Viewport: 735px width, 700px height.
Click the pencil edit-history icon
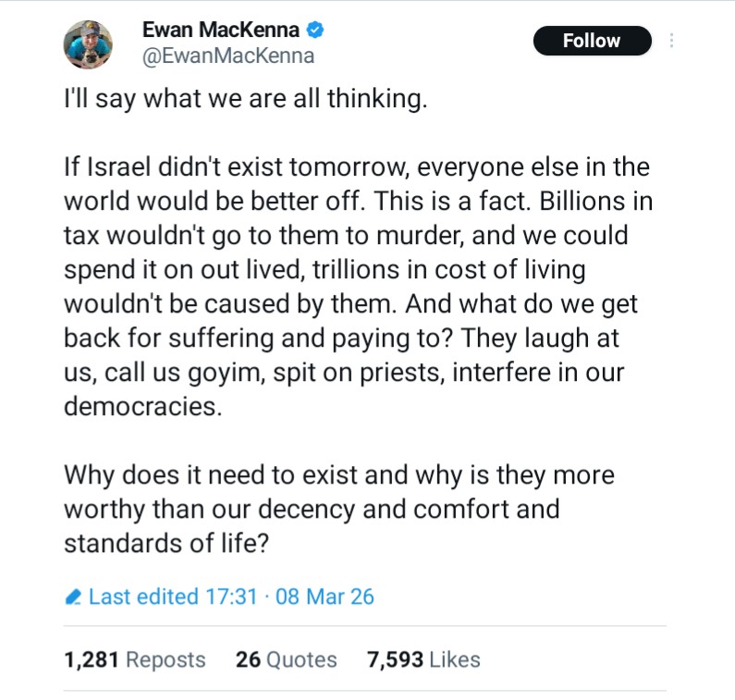tap(73, 597)
